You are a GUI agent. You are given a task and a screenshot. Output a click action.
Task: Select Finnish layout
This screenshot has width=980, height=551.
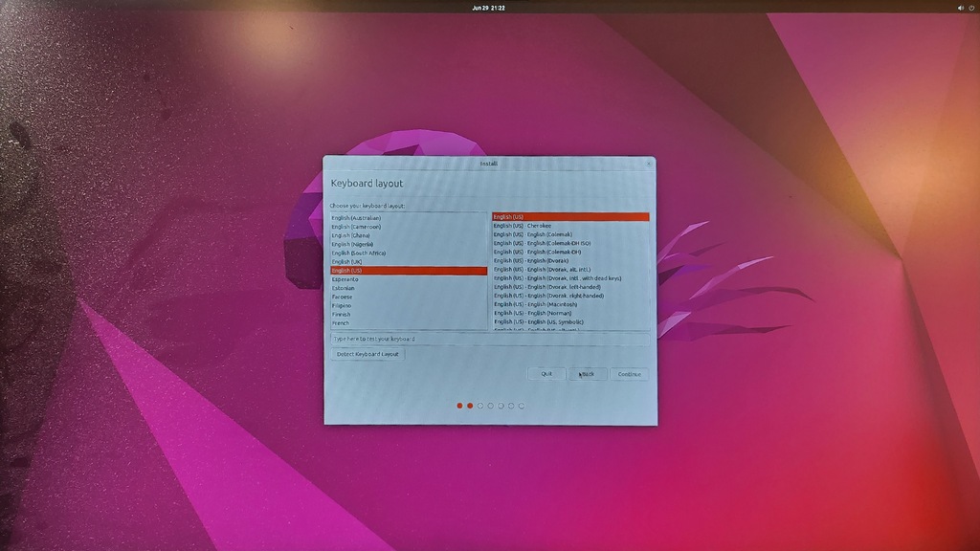pyautogui.click(x=409, y=314)
